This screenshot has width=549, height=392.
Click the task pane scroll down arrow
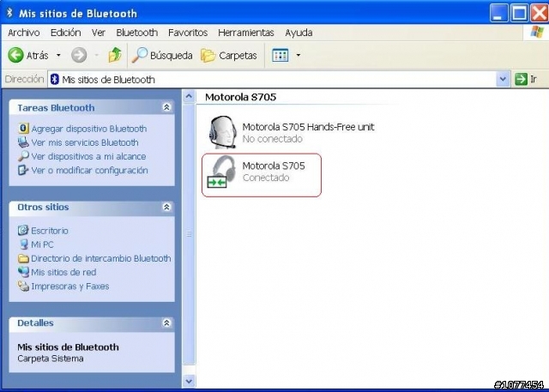tap(189, 381)
